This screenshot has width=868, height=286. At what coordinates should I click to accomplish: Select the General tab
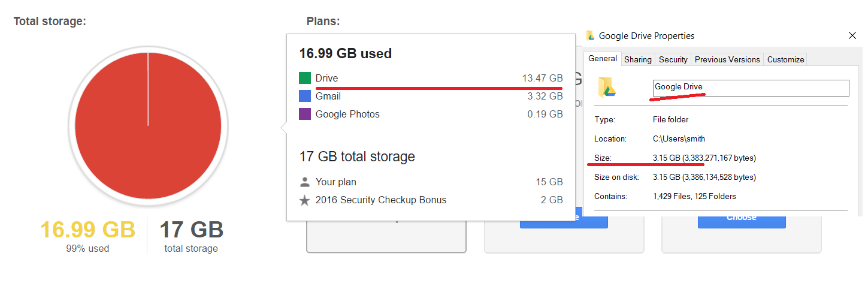[x=603, y=58]
